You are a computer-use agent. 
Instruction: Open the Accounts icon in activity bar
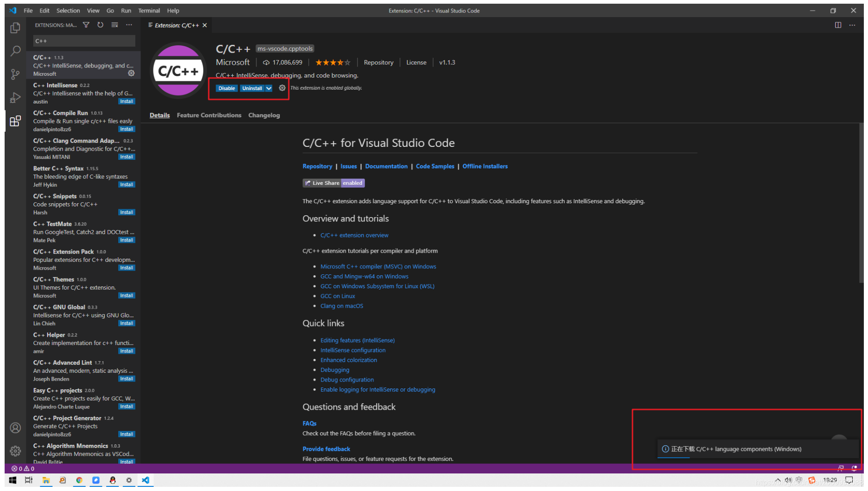point(15,428)
